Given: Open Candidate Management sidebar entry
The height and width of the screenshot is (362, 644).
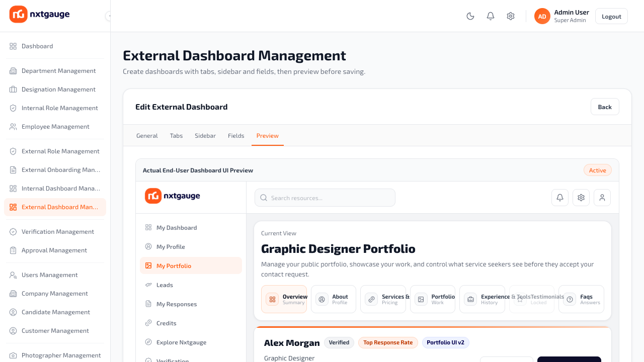Looking at the screenshot, I should [x=55, y=312].
